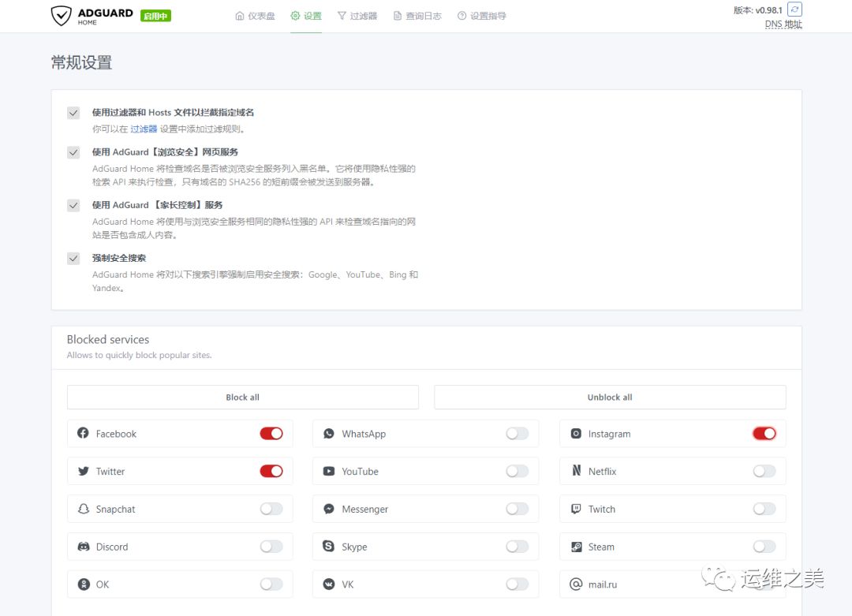Click the Netflix N icon

click(x=576, y=470)
